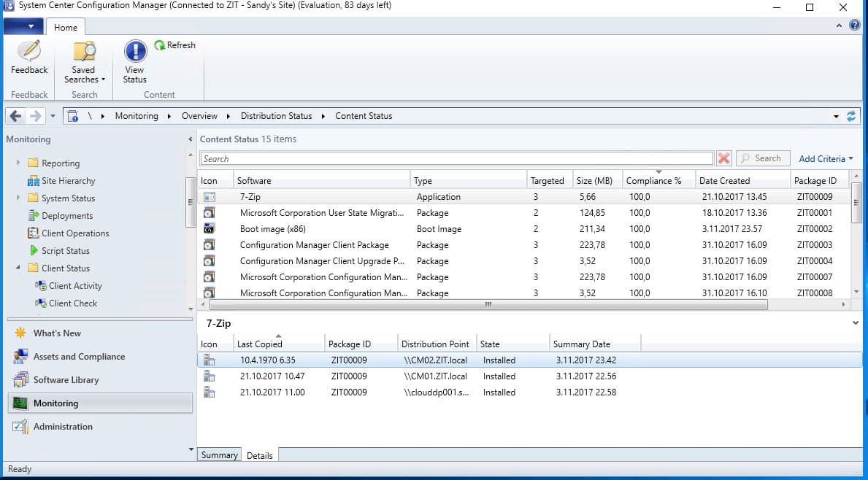Go back using the navigation arrow
The image size is (868, 480).
(x=15, y=116)
